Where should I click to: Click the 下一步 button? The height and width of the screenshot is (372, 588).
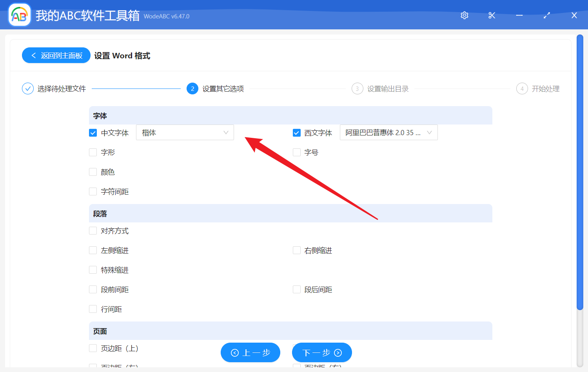point(321,352)
